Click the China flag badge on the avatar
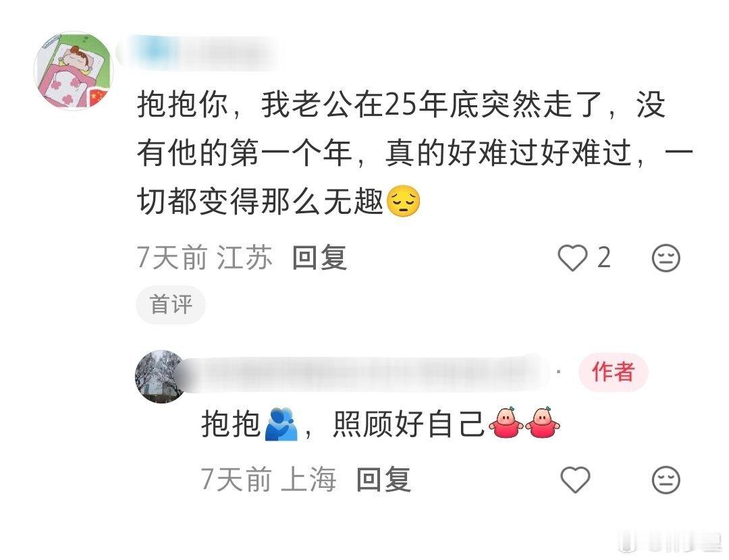Viewport: 729px width, 560px height. 97,98
